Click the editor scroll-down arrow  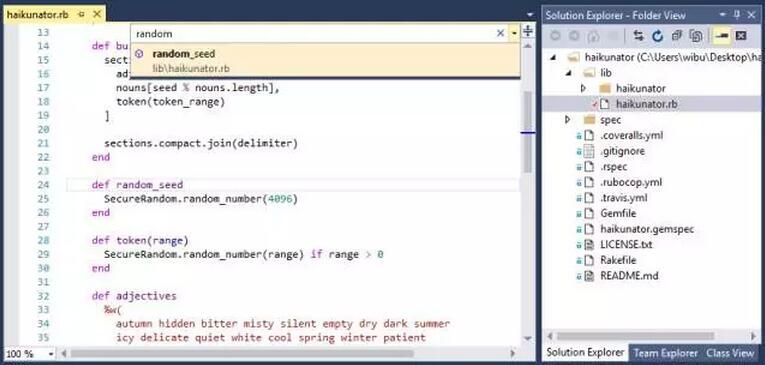tap(527, 338)
